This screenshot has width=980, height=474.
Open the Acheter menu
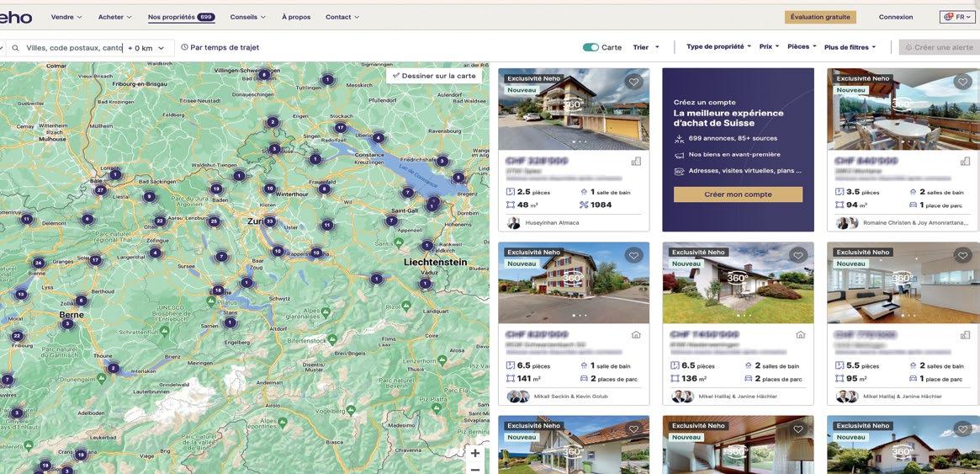pyautogui.click(x=115, y=17)
